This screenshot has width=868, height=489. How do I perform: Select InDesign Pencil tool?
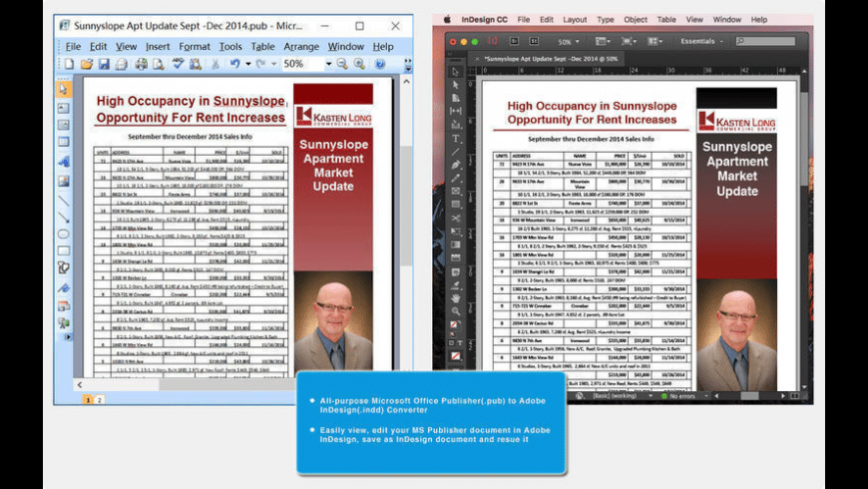456,179
